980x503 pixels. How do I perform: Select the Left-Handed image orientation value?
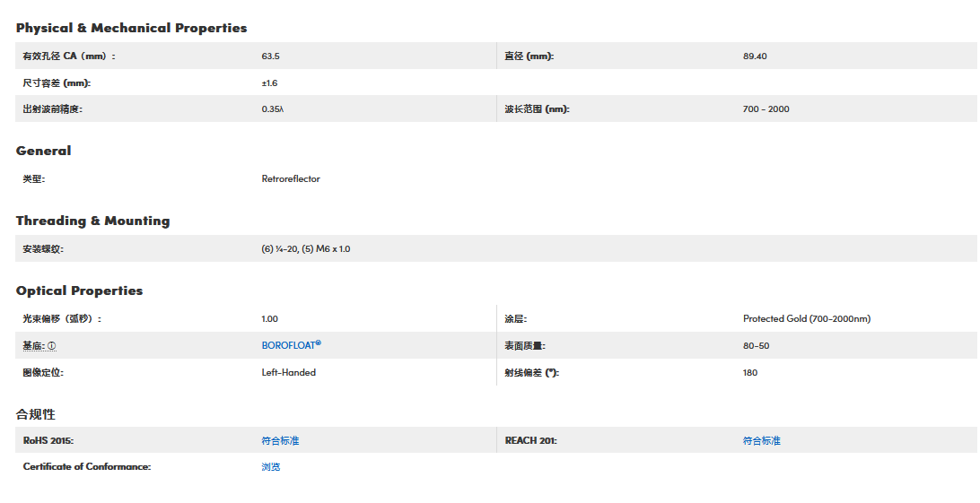(288, 372)
